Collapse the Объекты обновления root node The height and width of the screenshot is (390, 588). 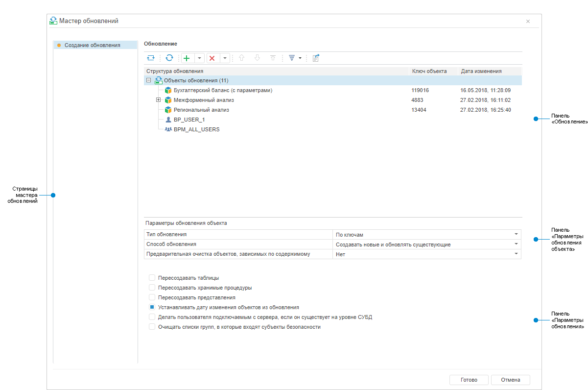click(149, 80)
